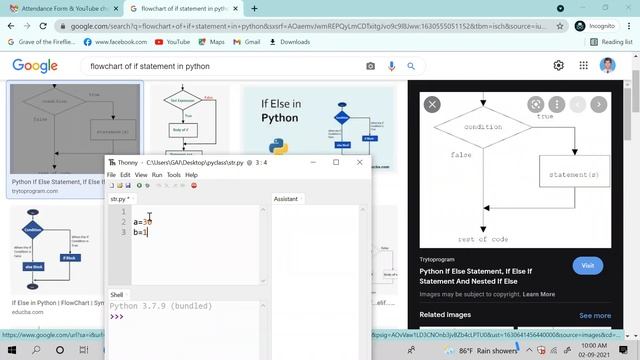Open a new Chrome tab
The image size is (640, 360).
254,8
